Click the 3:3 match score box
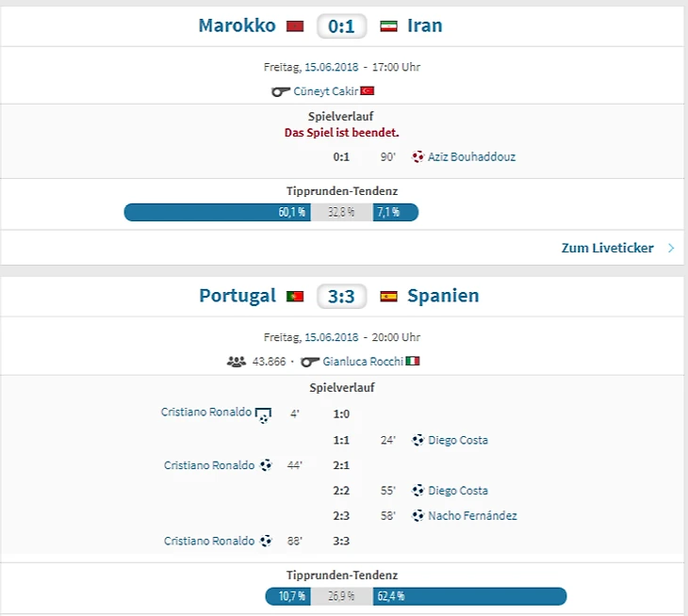688x616 pixels. [x=342, y=297]
